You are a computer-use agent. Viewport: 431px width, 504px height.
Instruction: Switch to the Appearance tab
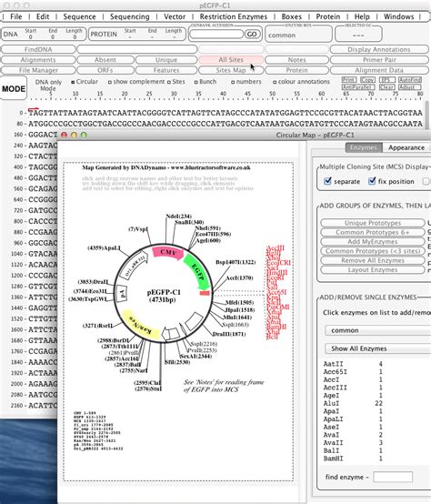coord(406,147)
